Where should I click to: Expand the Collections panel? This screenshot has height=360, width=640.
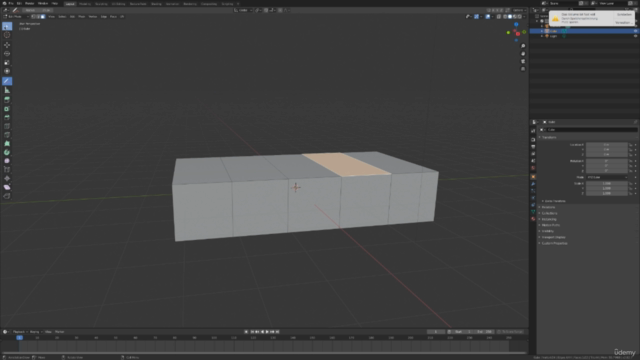point(548,213)
